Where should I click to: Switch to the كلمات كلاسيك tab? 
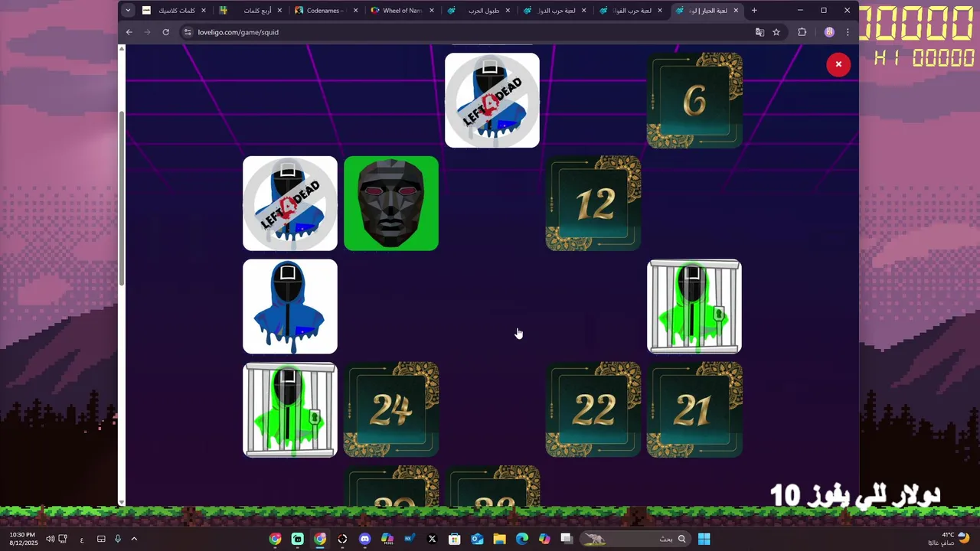coord(175,11)
